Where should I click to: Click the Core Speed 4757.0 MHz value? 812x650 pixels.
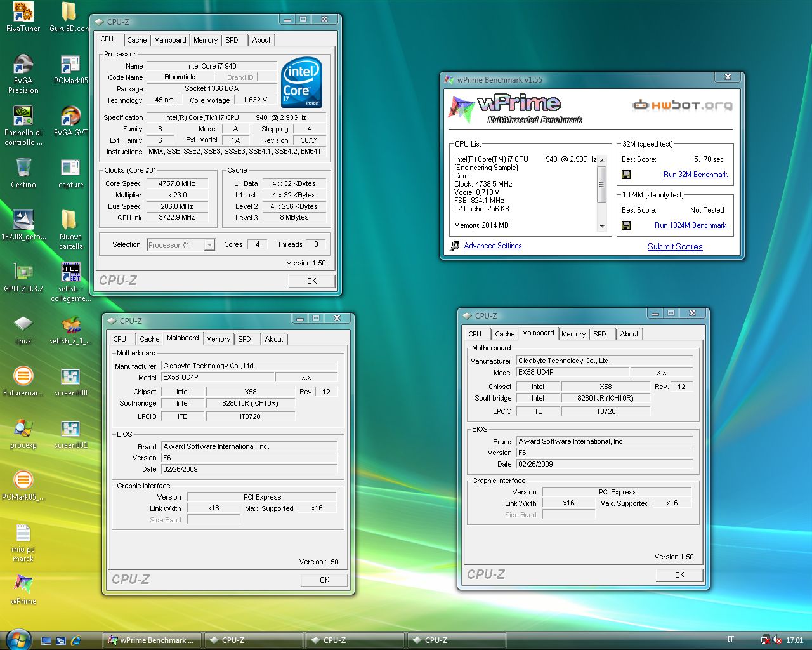177,183
